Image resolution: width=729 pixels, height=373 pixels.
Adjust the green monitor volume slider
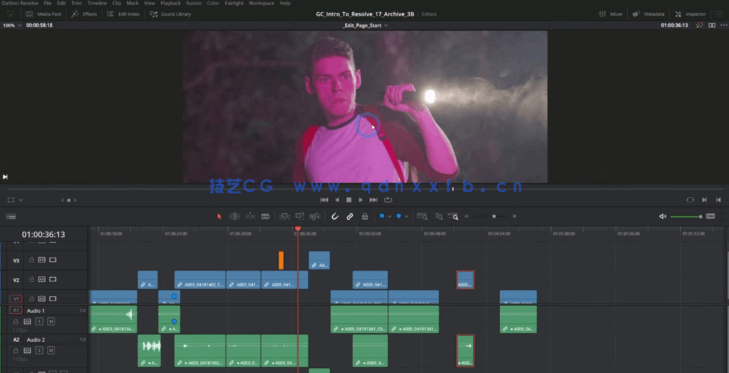(686, 216)
